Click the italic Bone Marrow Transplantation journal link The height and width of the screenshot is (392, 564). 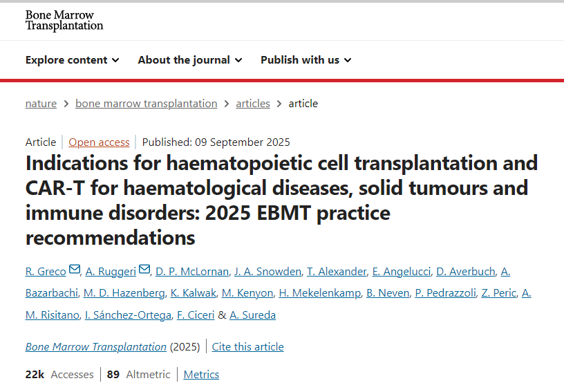point(96,347)
